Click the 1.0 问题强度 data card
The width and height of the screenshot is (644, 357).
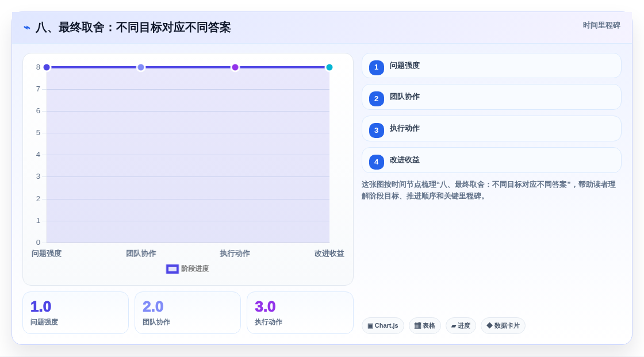click(x=75, y=313)
